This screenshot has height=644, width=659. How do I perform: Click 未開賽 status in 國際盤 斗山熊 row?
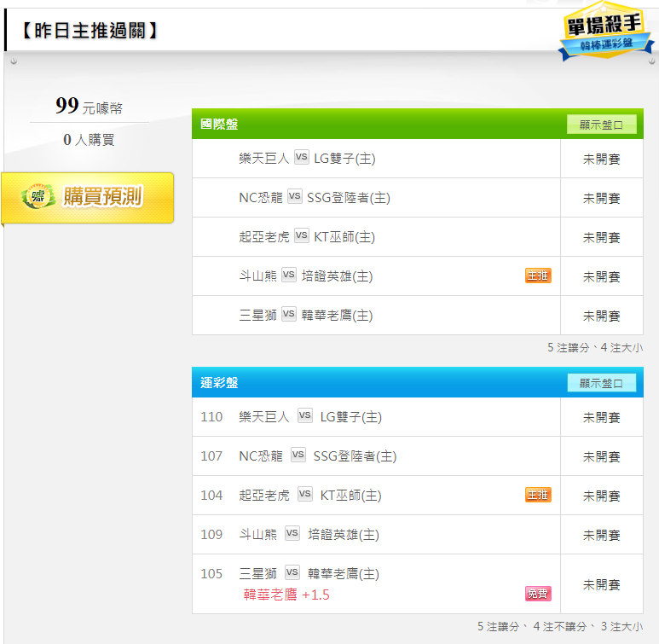tap(601, 276)
